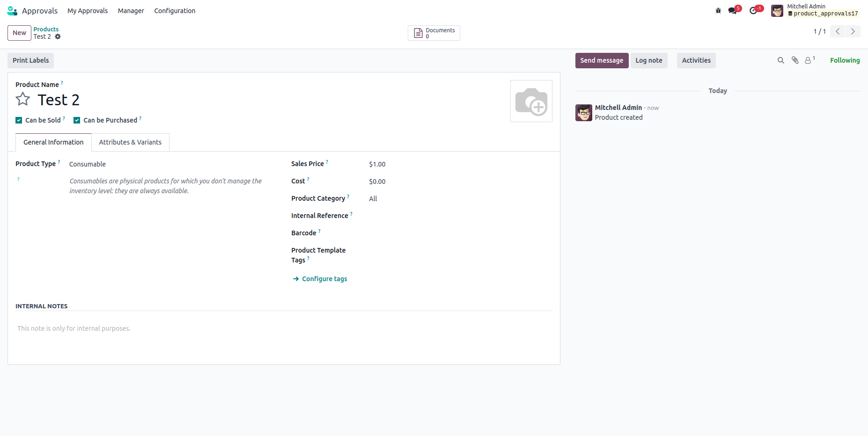The image size is (868, 436).
Task: Show followers via person icon
Action: [x=809, y=60]
